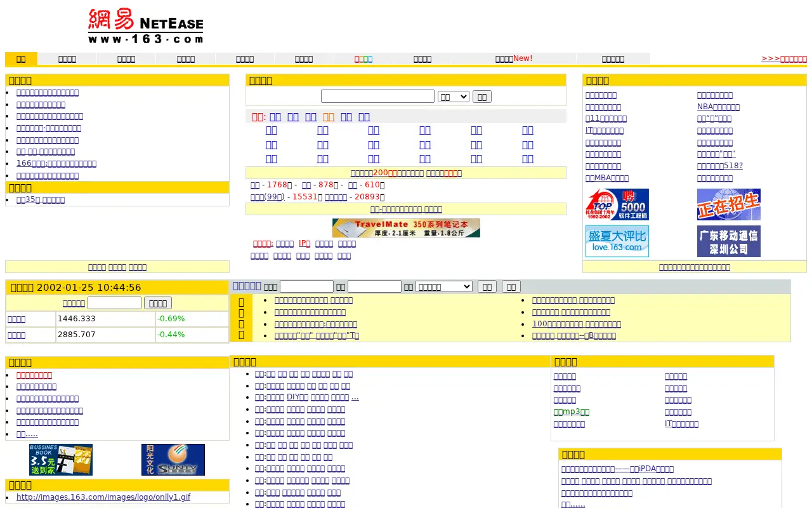Select the -0.69% change value
This screenshot has width=812, height=508.
[171, 319]
